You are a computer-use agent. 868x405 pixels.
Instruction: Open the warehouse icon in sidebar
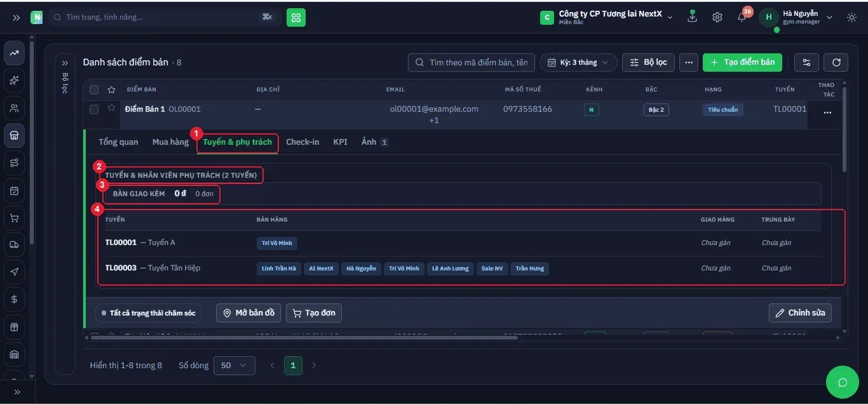pyautogui.click(x=15, y=354)
